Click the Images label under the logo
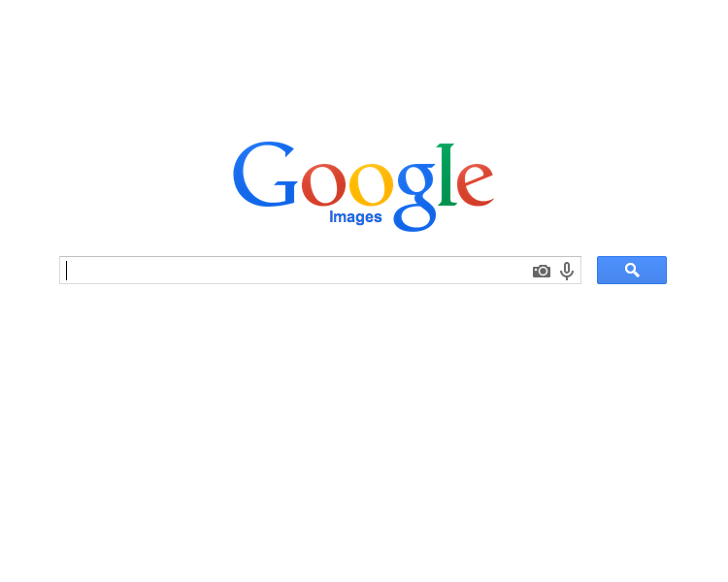This screenshot has height=582, width=728. [x=355, y=216]
